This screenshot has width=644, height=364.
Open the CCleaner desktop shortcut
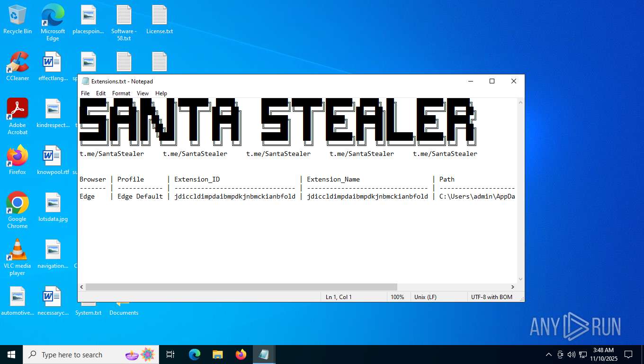(18, 67)
